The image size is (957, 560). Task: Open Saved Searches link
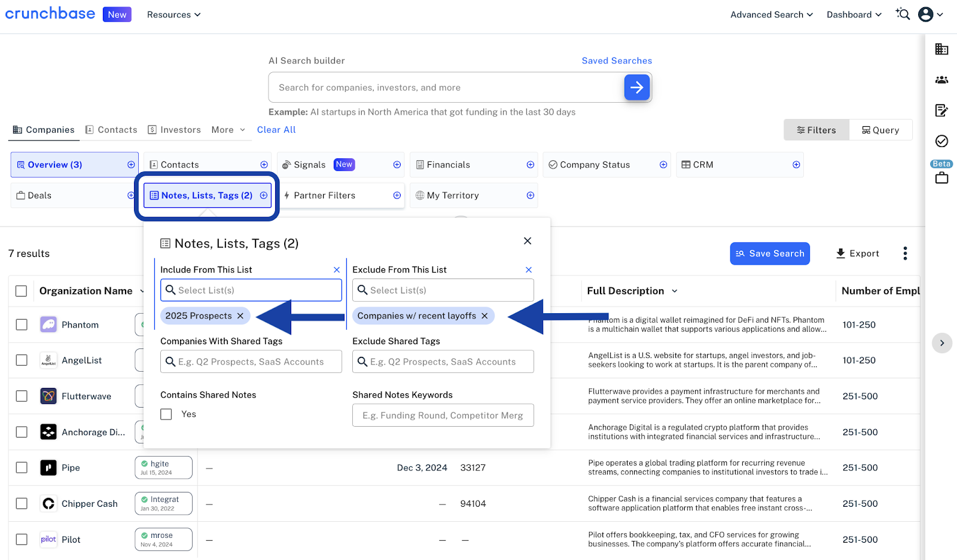[x=617, y=60]
